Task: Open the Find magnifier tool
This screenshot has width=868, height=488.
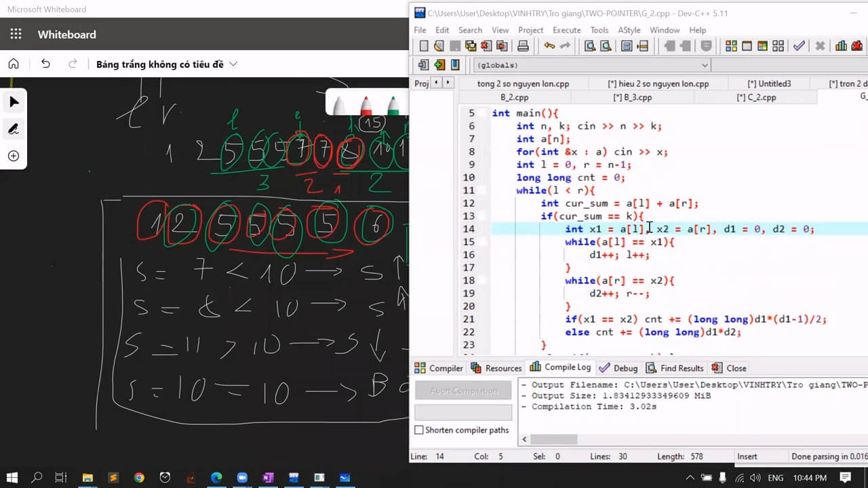Action: point(590,46)
